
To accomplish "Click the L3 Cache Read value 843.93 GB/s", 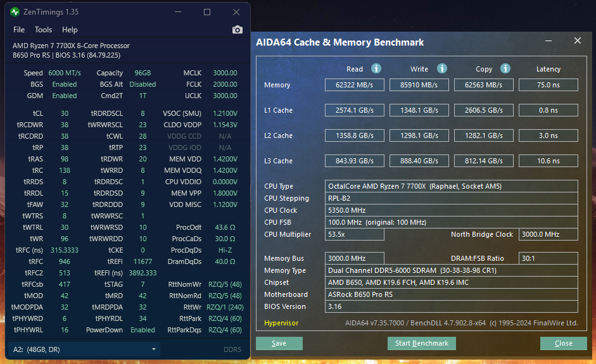I will 355,161.
